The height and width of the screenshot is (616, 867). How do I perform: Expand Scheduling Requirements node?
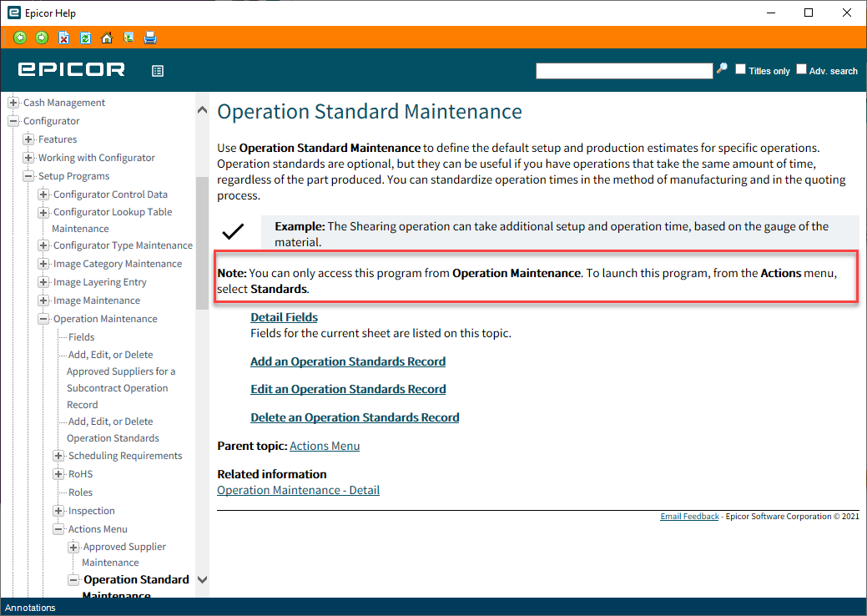[58, 456]
